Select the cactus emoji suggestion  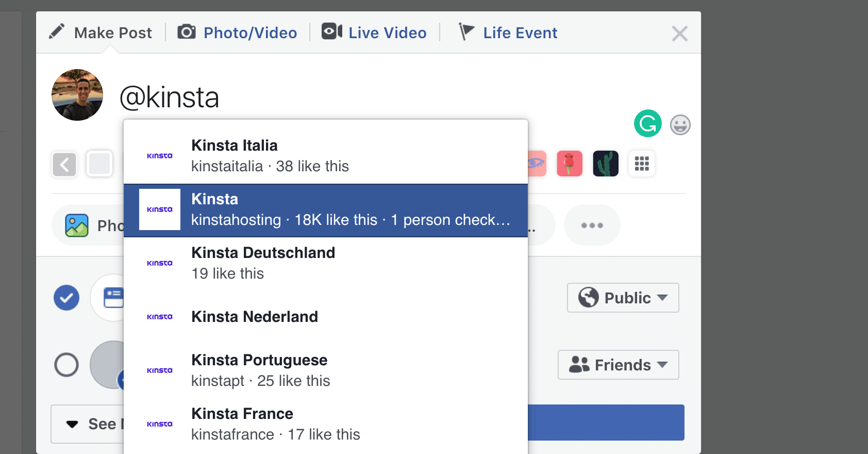605,164
